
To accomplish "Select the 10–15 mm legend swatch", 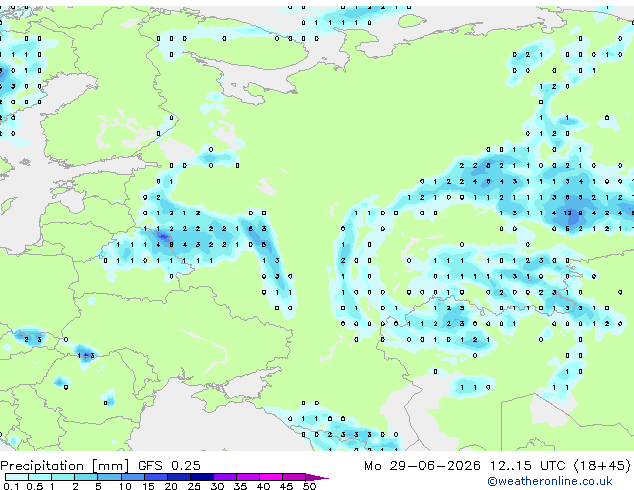I will 133,477.
